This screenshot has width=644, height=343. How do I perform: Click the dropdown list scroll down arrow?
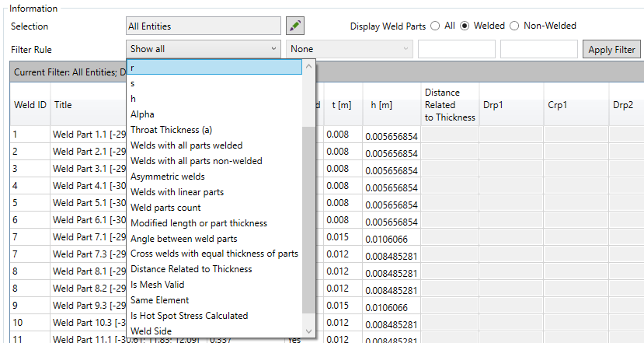tap(310, 331)
